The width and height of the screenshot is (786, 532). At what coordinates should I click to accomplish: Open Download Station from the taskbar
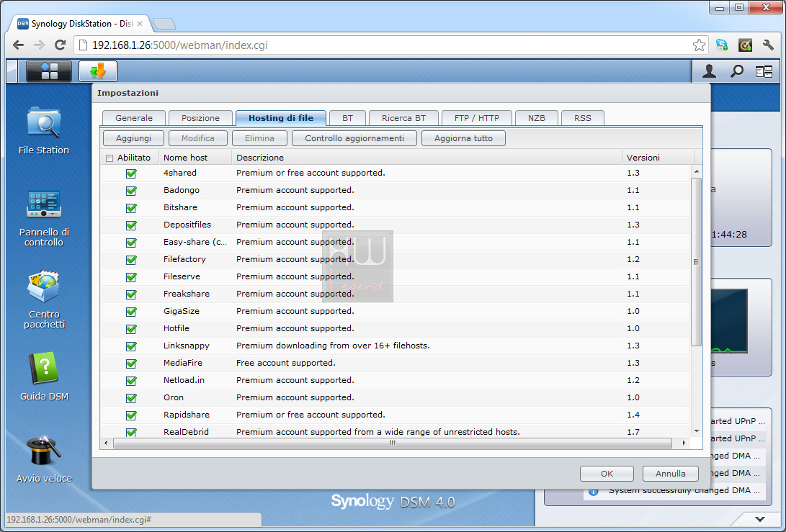coord(98,71)
